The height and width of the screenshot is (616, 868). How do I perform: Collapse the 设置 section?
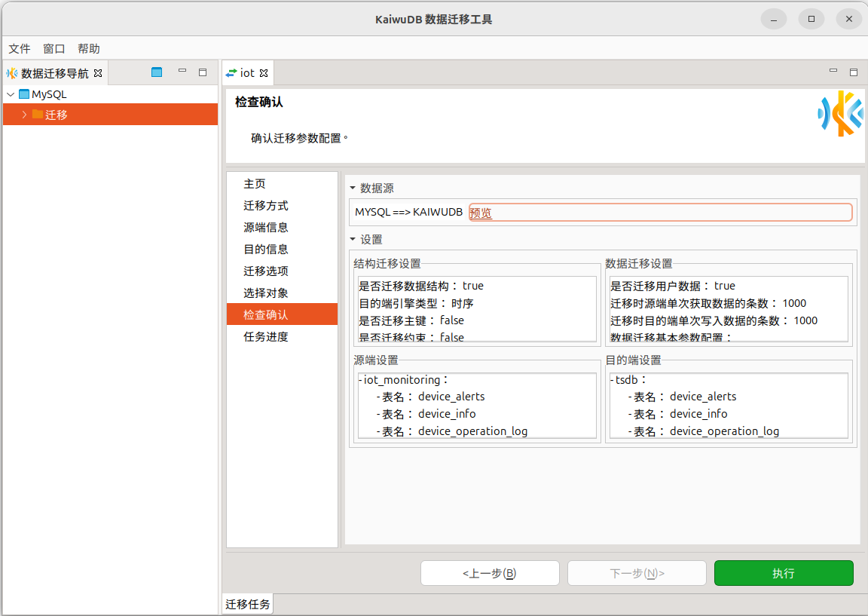point(353,239)
